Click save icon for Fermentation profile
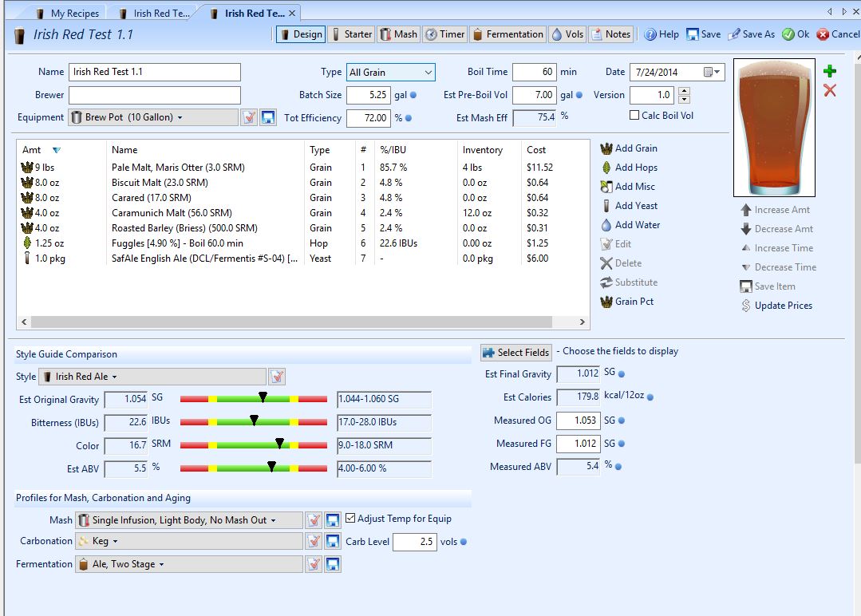The width and height of the screenshot is (861, 616). (x=332, y=564)
